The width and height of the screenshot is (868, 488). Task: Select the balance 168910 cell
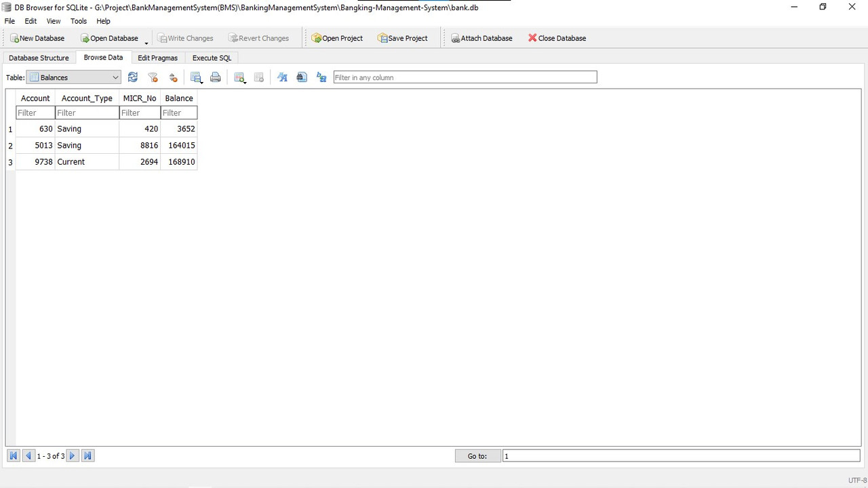click(x=179, y=162)
